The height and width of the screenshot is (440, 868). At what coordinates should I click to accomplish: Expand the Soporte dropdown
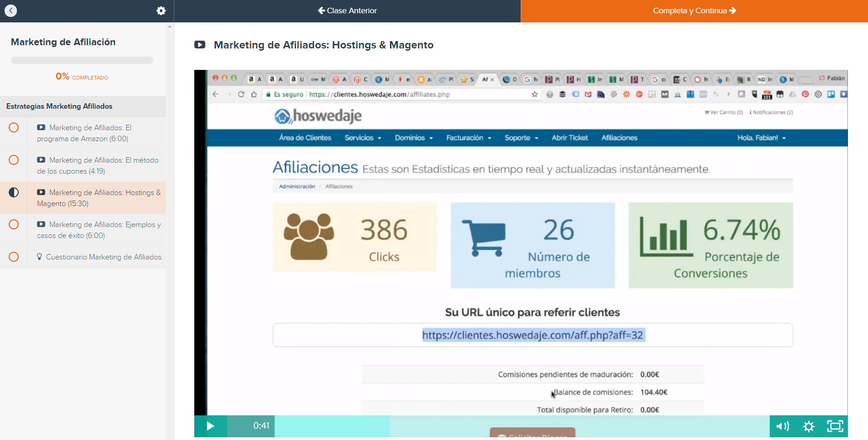pyautogui.click(x=522, y=138)
